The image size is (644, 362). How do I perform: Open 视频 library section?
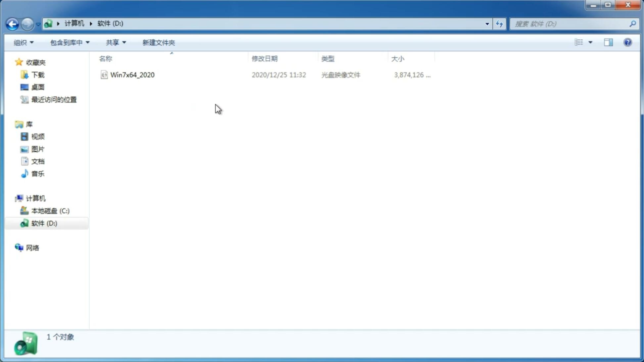38,136
